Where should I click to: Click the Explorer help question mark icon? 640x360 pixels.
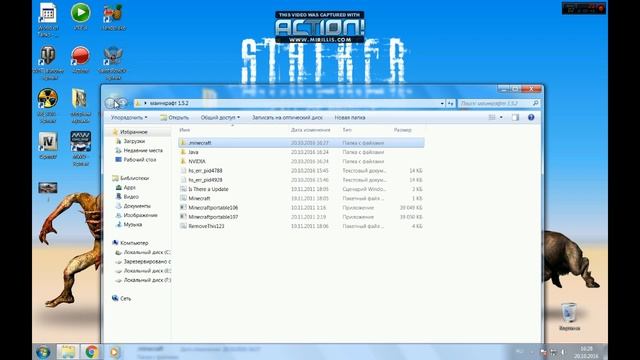531,118
